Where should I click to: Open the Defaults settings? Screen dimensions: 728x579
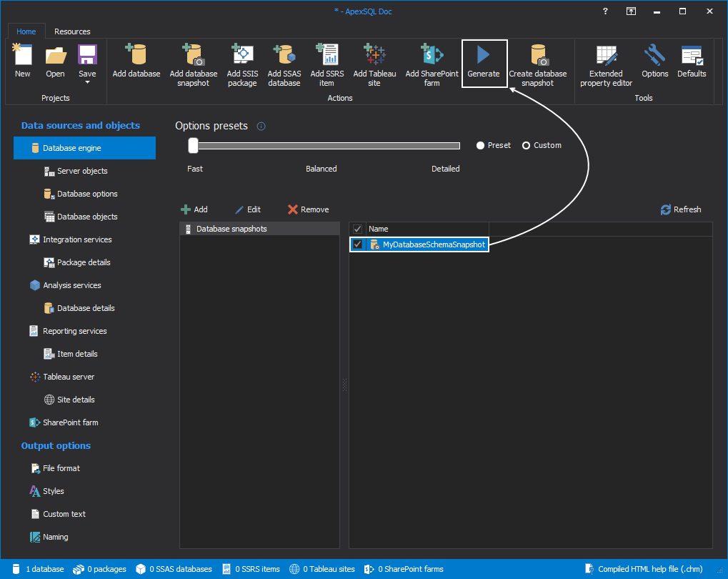click(x=692, y=61)
